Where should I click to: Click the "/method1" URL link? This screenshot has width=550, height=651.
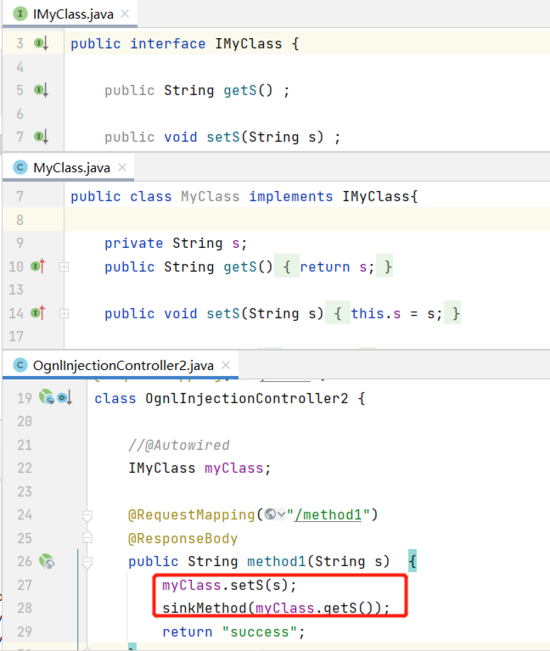pyautogui.click(x=328, y=515)
